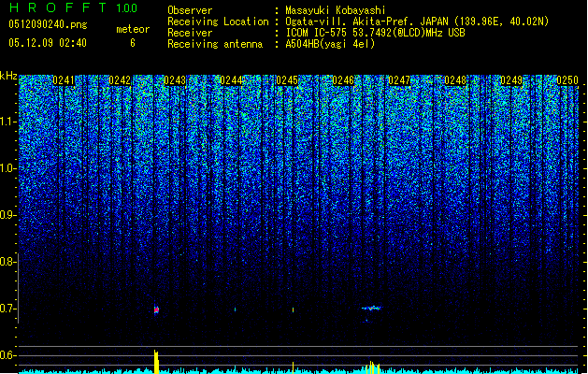Click the Receiving Location label

(218, 22)
